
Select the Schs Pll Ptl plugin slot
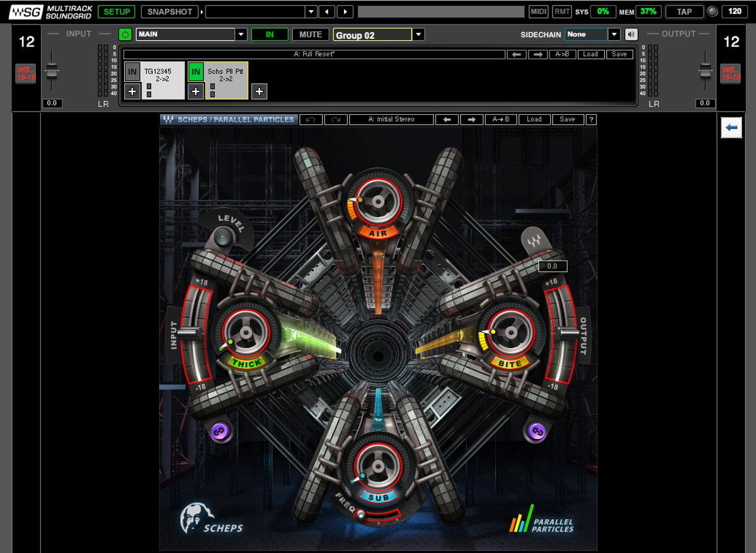tap(226, 80)
